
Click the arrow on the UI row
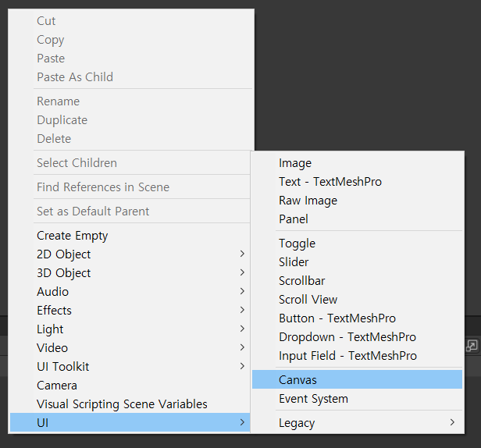pos(242,422)
